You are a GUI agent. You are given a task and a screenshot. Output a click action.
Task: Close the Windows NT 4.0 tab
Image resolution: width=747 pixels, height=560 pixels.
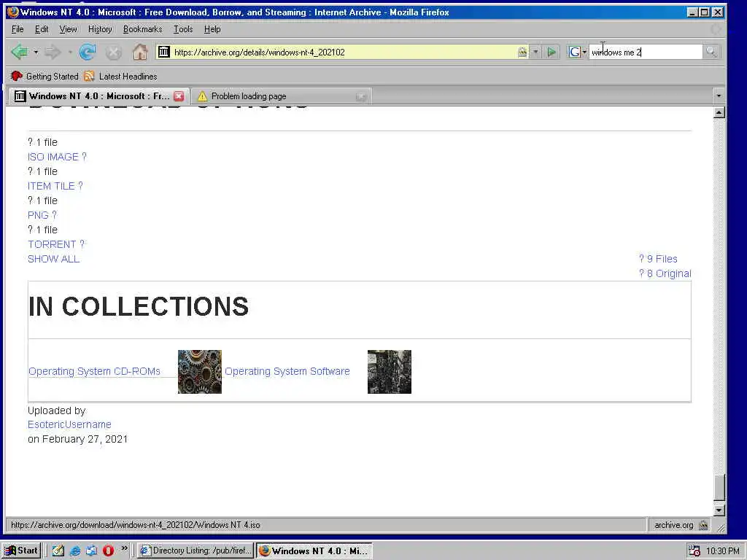179,96
